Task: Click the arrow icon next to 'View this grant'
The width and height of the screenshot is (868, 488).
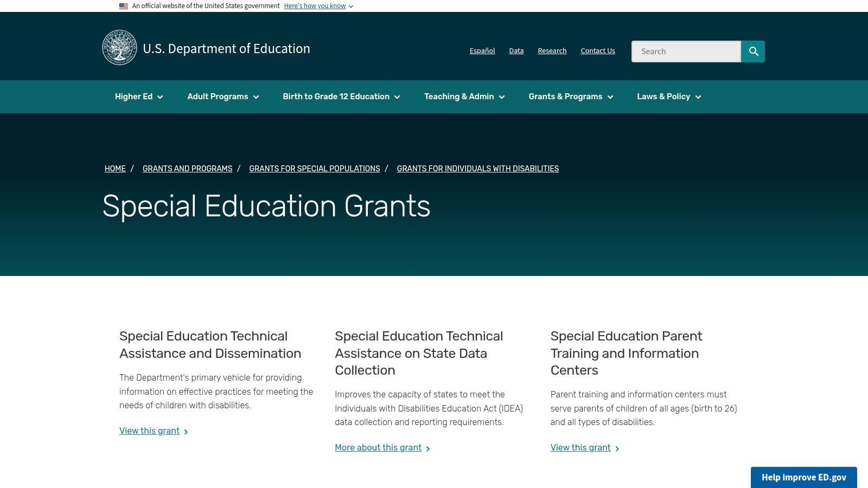Action: (x=186, y=431)
